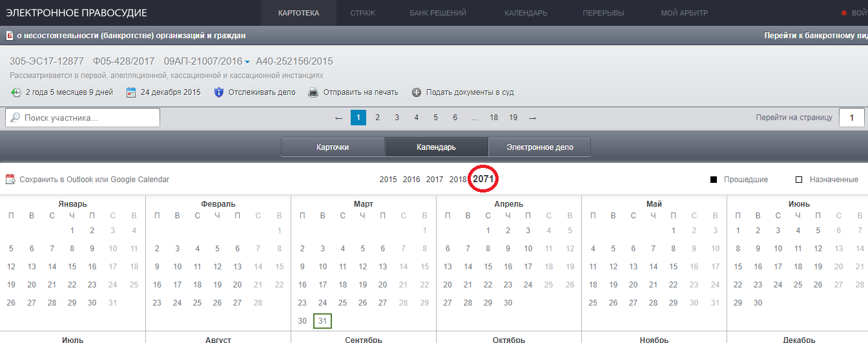Screen dimensions: 868x343
Task: Click the magnifier icon in participant search
Action: 15,118
